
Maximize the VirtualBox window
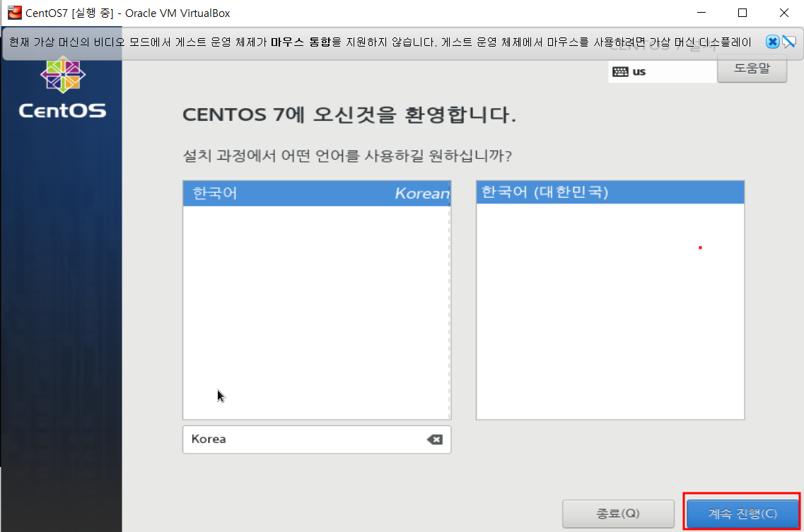[742, 13]
